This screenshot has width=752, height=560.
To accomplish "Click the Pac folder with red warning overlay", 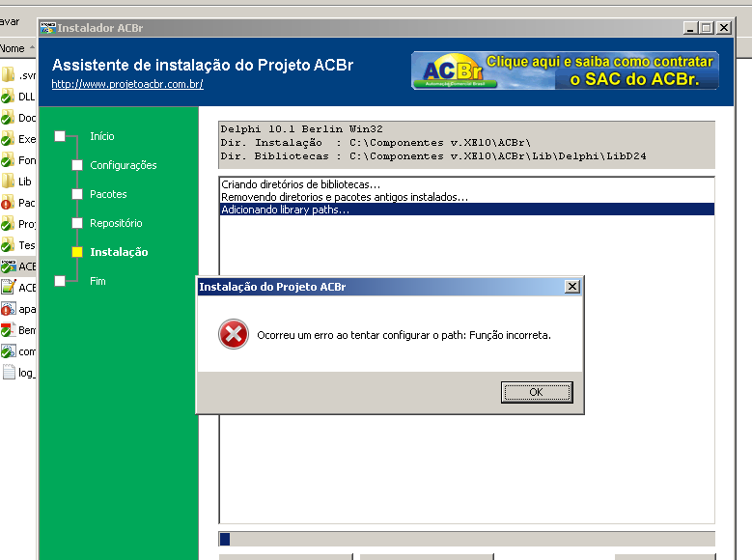I will point(8,203).
